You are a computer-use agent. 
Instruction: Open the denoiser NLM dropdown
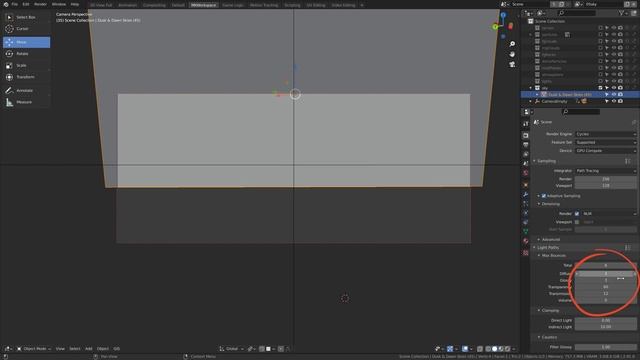(609, 214)
